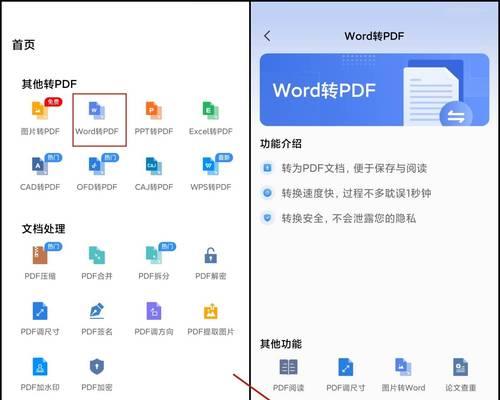Open the PPT转PDF tool
The width and height of the screenshot is (500, 400).
[x=154, y=111]
